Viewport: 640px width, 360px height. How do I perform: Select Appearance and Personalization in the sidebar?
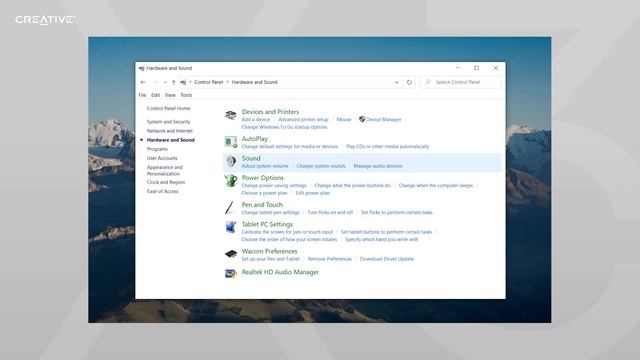coord(165,171)
